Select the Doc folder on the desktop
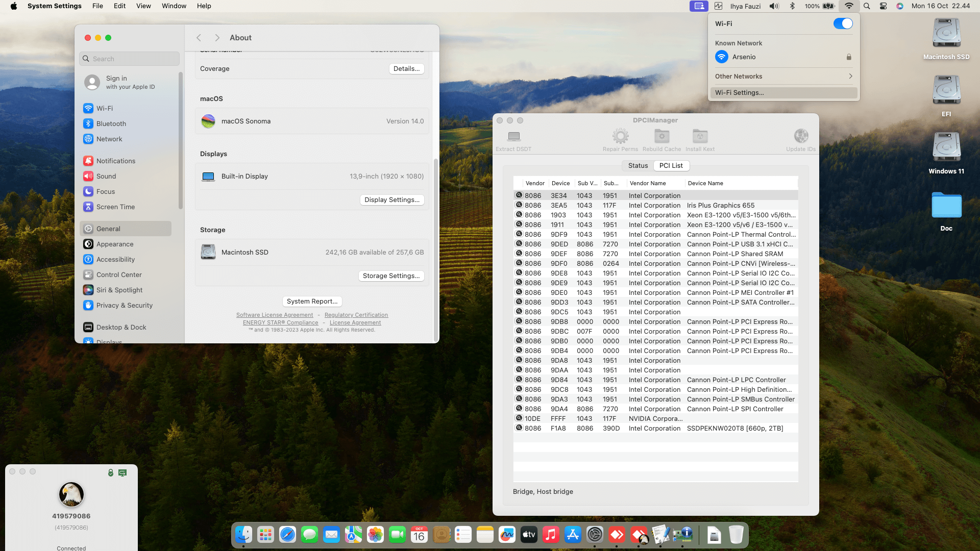The height and width of the screenshot is (551, 980). (946, 211)
